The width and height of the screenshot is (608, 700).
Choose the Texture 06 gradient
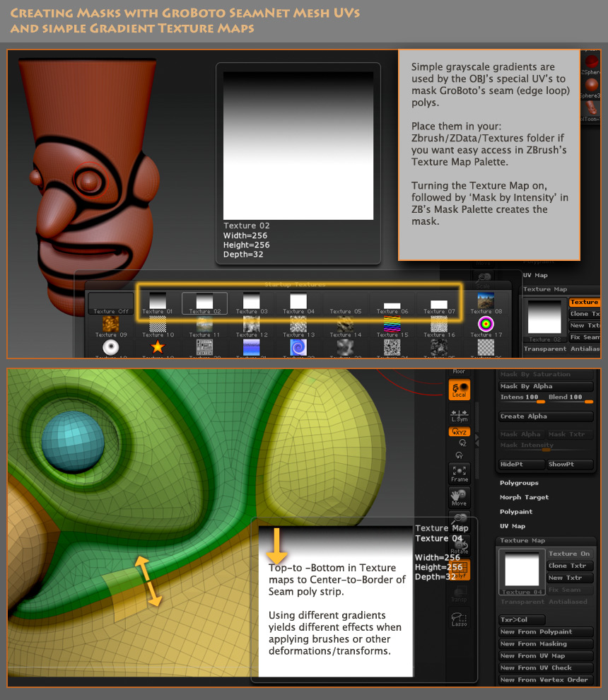pyautogui.click(x=392, y=303)
